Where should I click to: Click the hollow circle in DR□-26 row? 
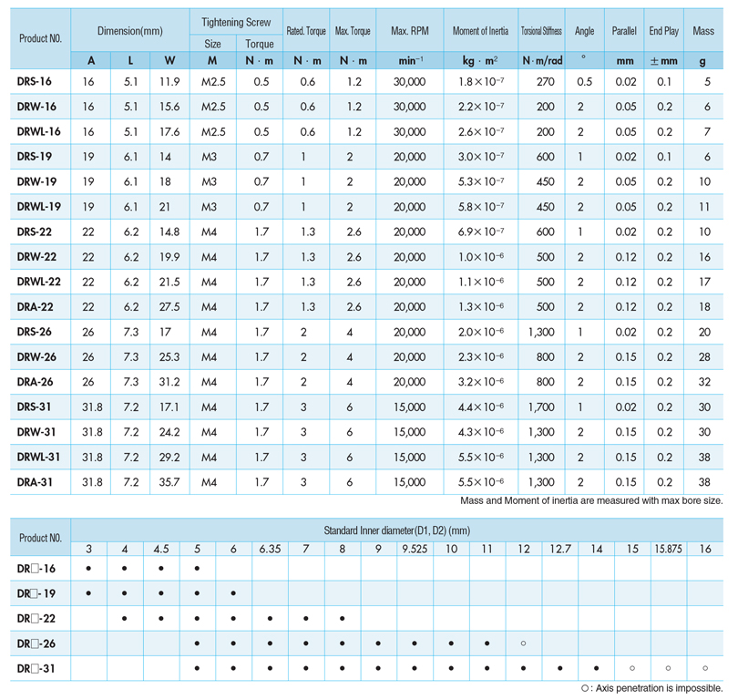pos(523,643)
